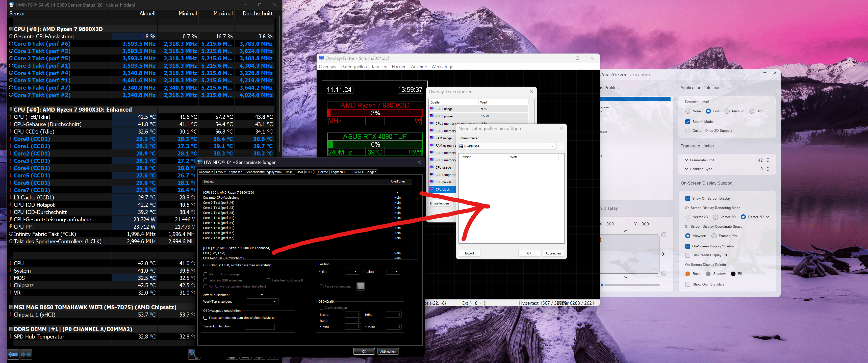Switch to the Alarme tab
Image resolution: width=868 pixels, height=363 pixels.
click(322, 172)
